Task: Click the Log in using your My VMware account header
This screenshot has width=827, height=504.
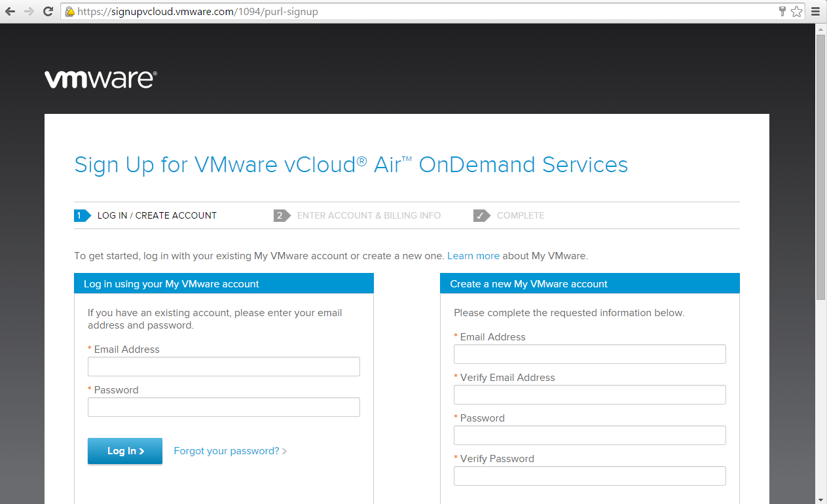Action: [224, 284]
